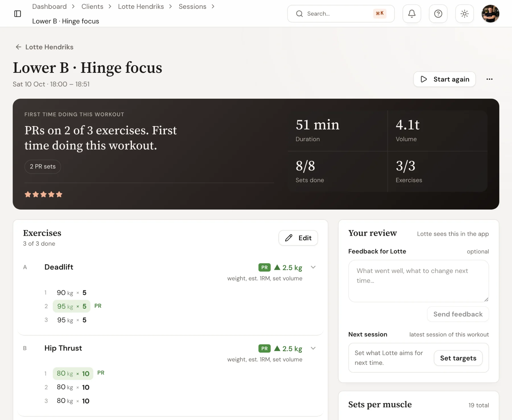Open the three-dot more options menu
The image size is (512, 420).
pos(489,79)
